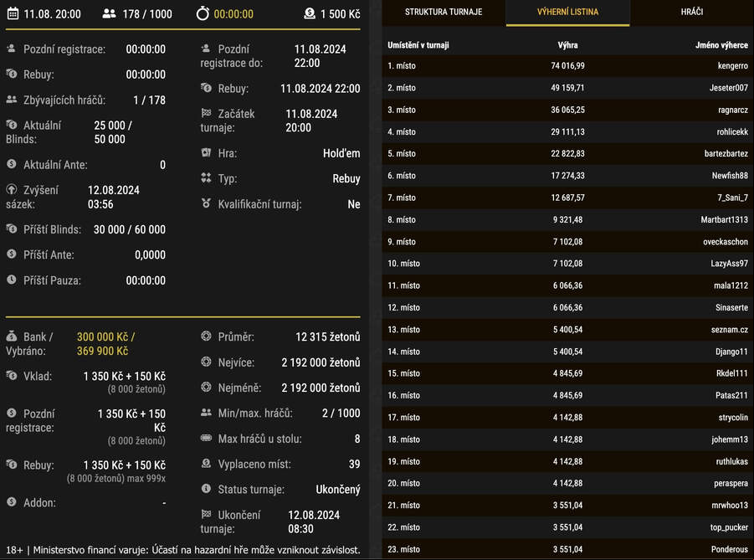754x560 pixels.
Task: Click the 300 000 Kč / 369 900 Kč bank value
Action: [105, 343]
